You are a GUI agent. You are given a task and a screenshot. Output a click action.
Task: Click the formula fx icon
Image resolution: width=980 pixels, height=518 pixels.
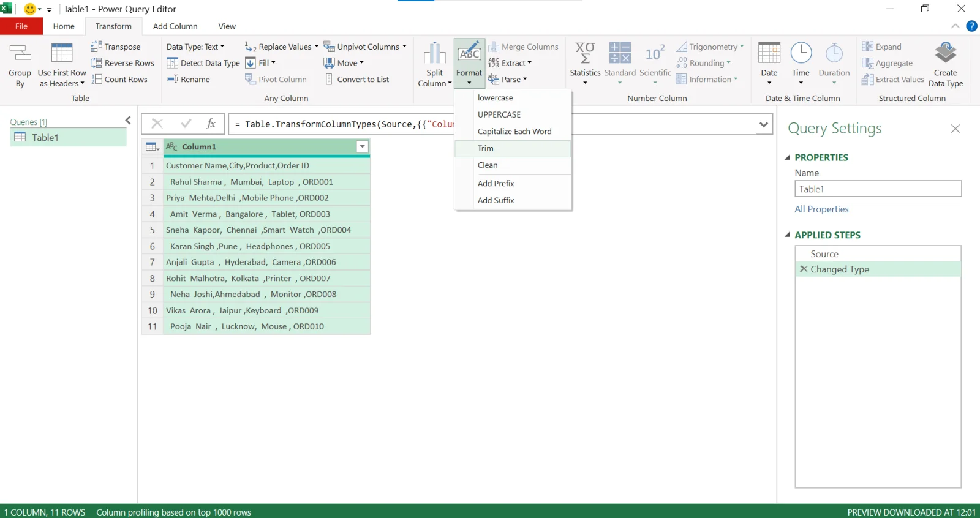[211, 124]
